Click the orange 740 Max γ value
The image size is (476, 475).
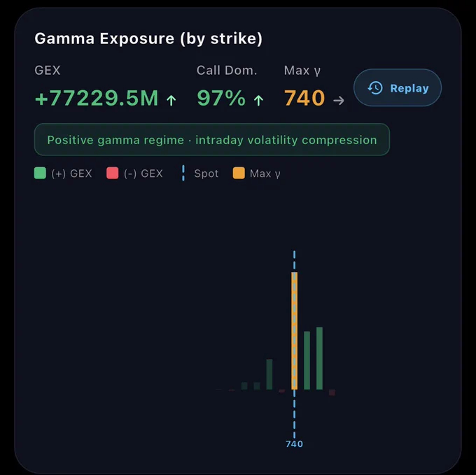(x=304, y=98)
